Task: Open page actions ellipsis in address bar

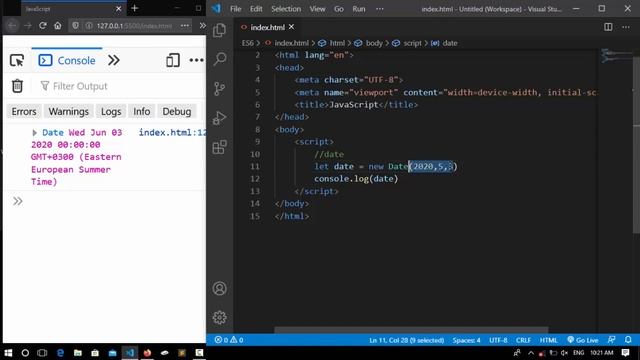Action: click(x=185, y=26)
